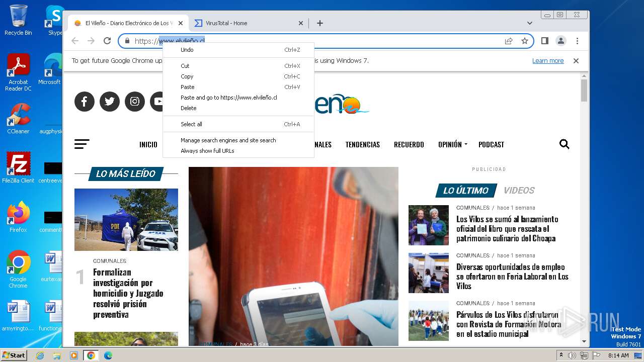Open Chrome side panel icon
The width and height of the screenshot is (644, 362).
tap(544, 41)
